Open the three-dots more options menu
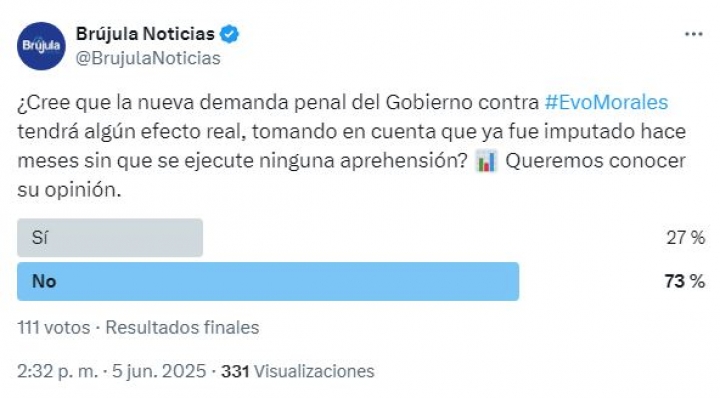This screenshot has height=398, width=720. coord(693,34)
